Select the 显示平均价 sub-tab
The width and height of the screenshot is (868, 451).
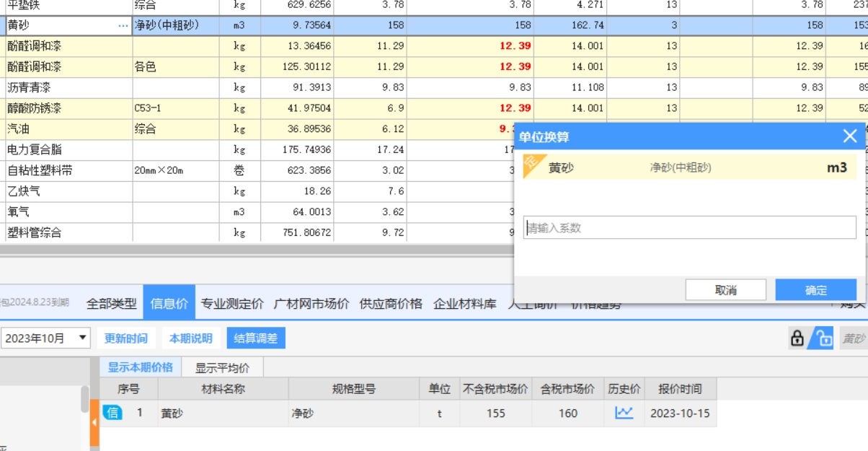222,367
